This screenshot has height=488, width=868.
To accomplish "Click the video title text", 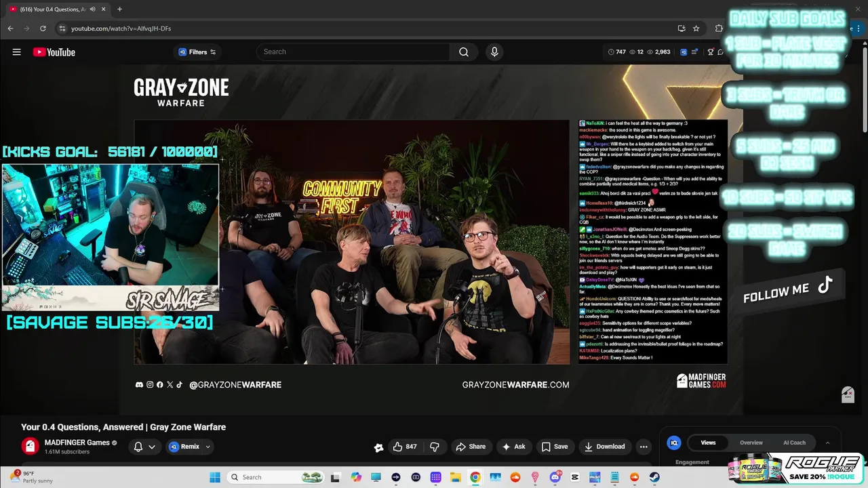I will [123, 427].
